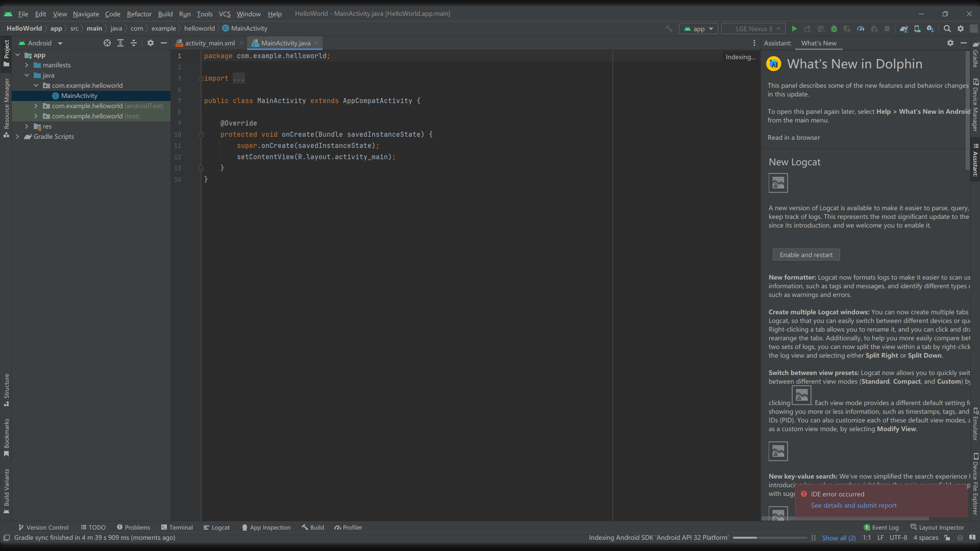Open Project panel gear options

pyautogui.click(x=151, y=43)
